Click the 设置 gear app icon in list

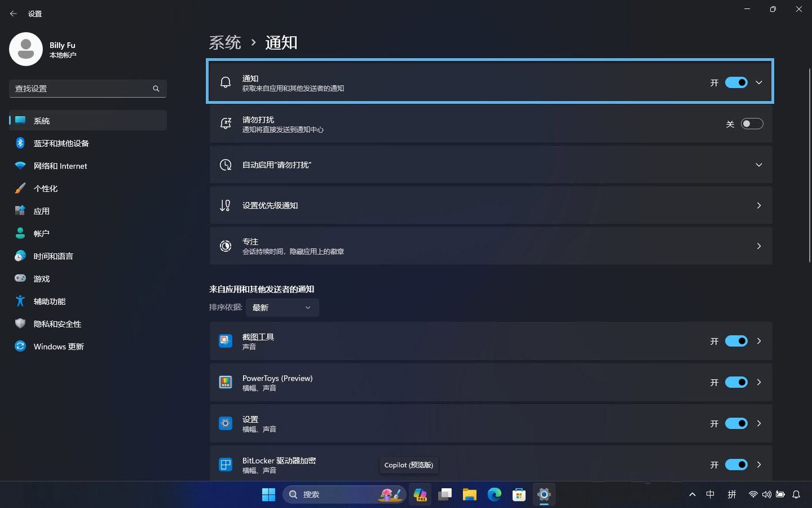(x=226, y=423)
